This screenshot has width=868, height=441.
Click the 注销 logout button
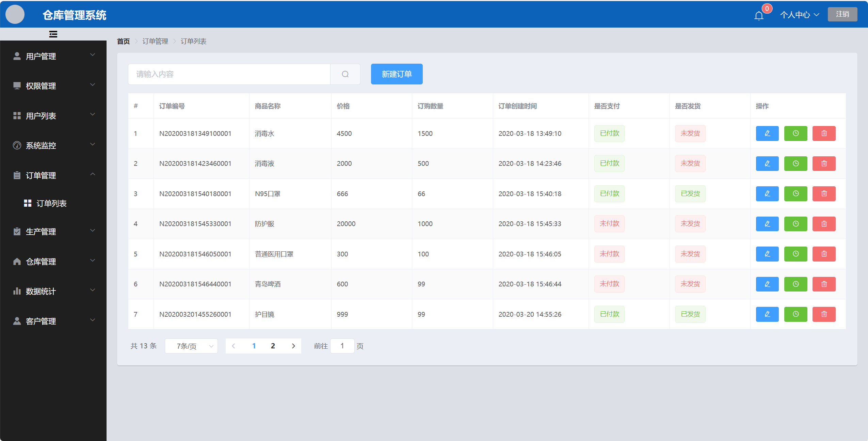click(842, 14)
